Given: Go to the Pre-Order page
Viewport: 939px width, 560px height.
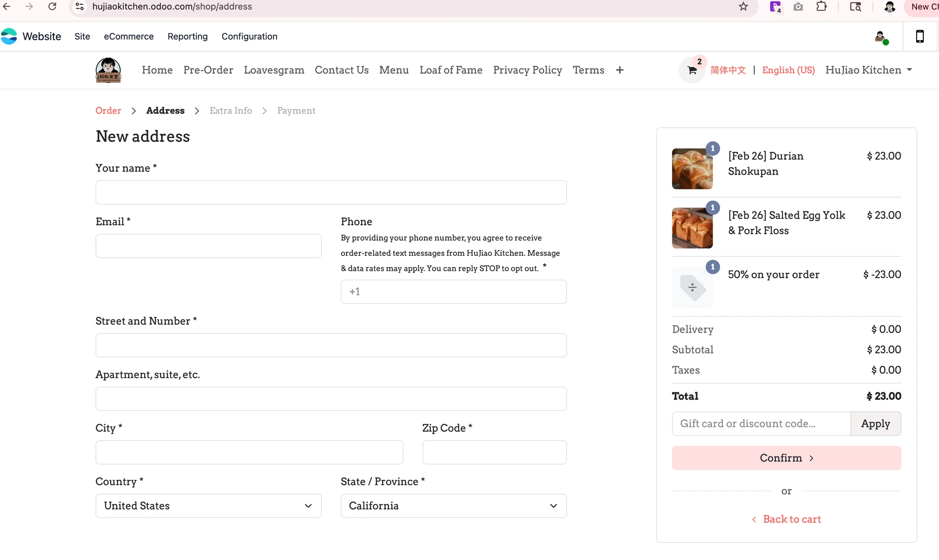Looking at the screenshot, I should [x=208, y=70].
